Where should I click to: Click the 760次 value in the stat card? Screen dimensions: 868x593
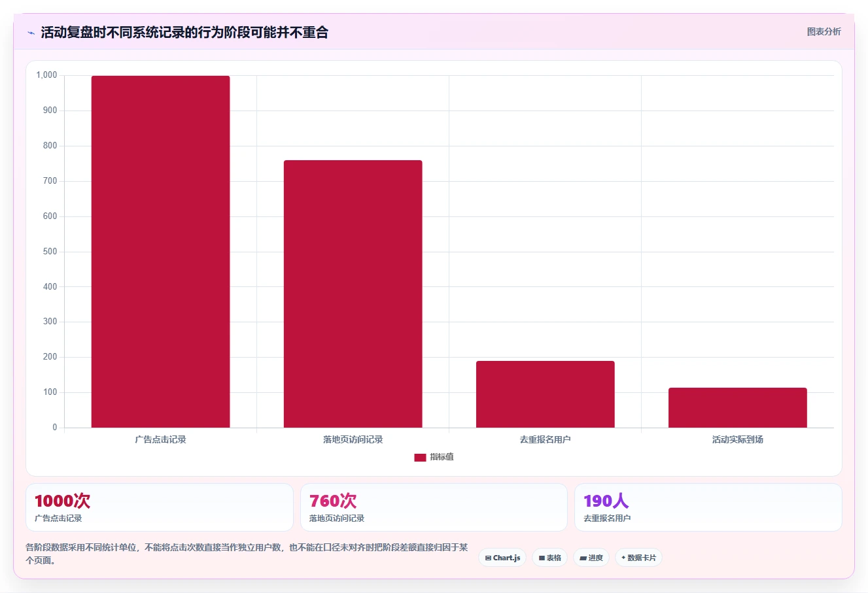tap(333, 501)
